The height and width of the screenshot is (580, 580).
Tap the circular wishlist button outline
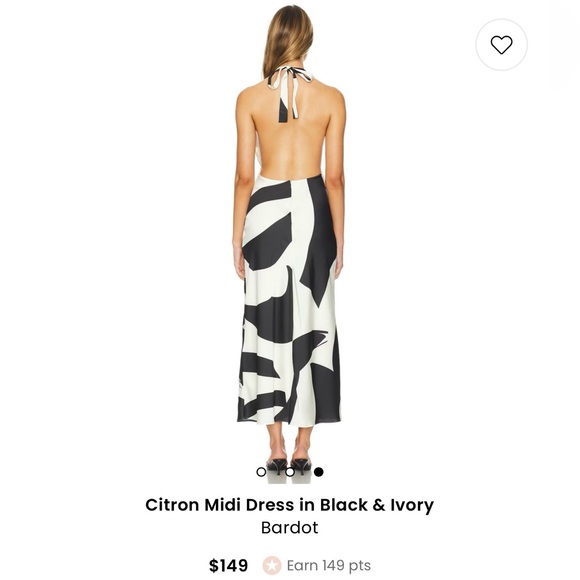pyautogui.click(x=501, y=45)
